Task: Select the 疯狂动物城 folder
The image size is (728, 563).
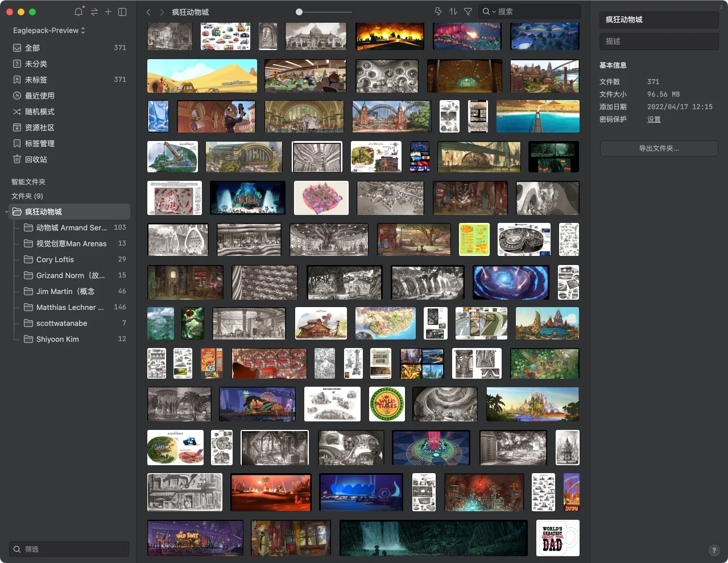Action: 69,212
